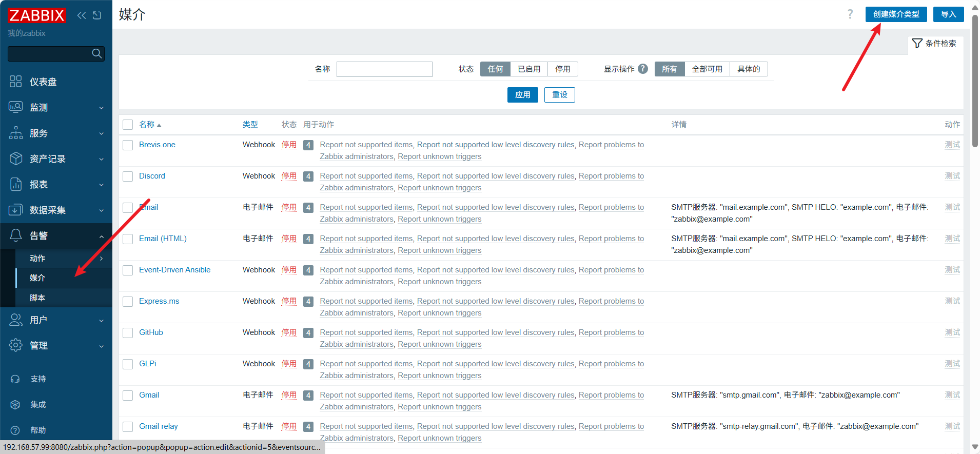This screenshot has width=980, height=454.
Task: Check the GLPi row checkbox
Action: pyautogui.click(x=128, y=364)
